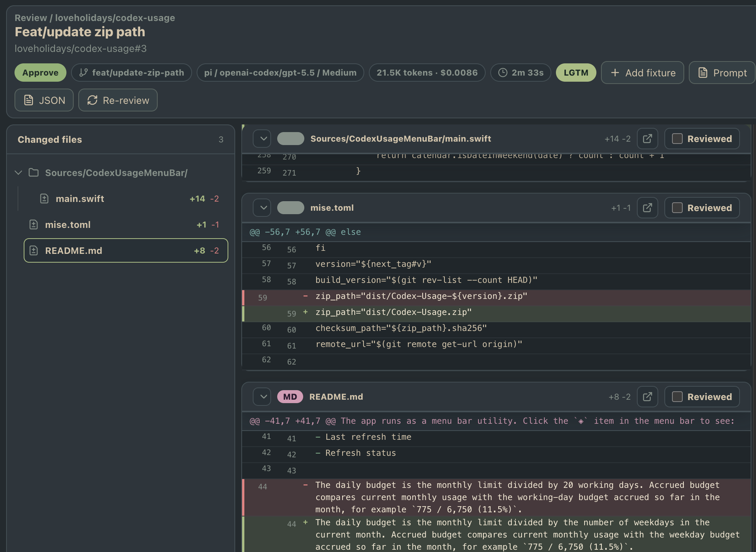
Task: Click the git branch icon in feat/update-zip-path pill
Action: click(84, 73)
